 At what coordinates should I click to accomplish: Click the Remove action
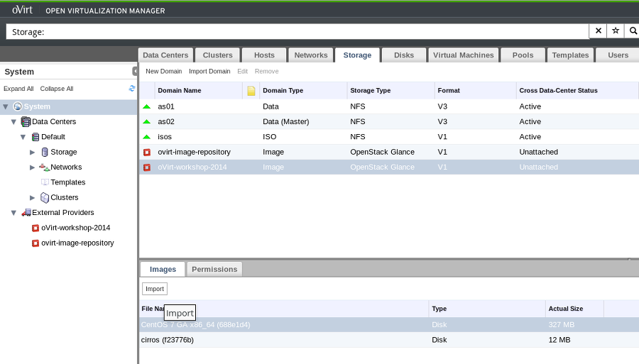tap(266, 71)
